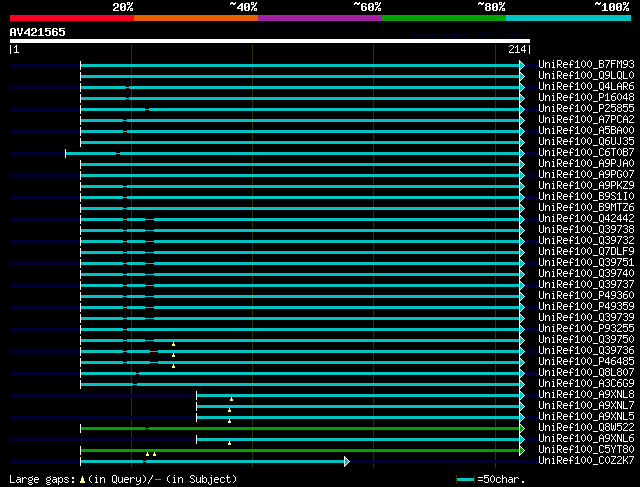Click the yellow query-gap legend symbol

pyautogui.click(x=82, y=480)
